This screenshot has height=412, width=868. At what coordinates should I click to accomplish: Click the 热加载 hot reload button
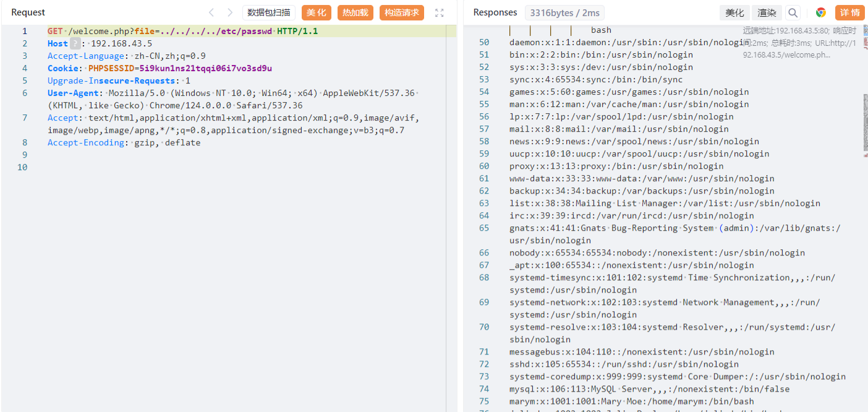pos(355,12)
